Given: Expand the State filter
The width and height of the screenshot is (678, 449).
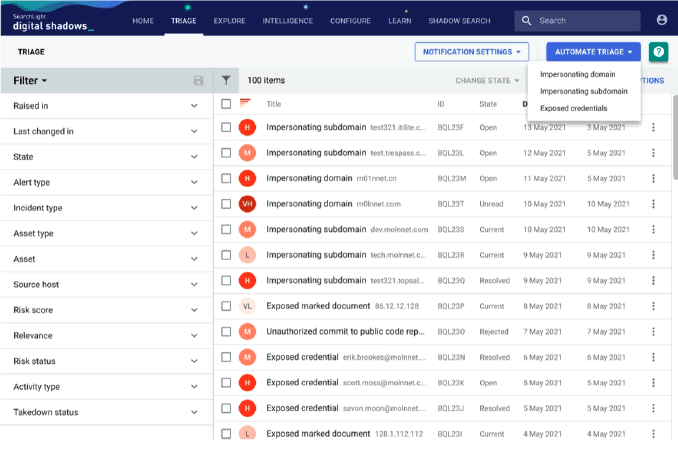Looking at the screenshot, I should click(x=106, y=157).
